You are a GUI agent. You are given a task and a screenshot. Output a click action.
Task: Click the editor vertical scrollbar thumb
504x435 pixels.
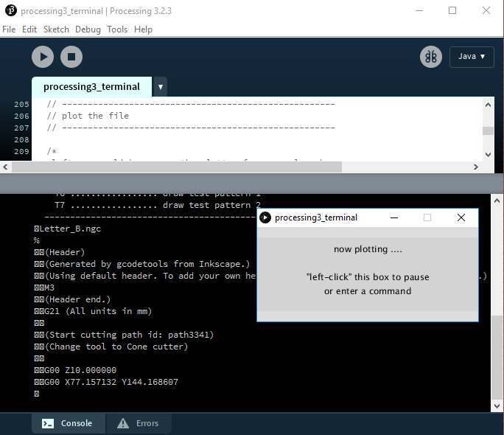click(x=488, y=130)
